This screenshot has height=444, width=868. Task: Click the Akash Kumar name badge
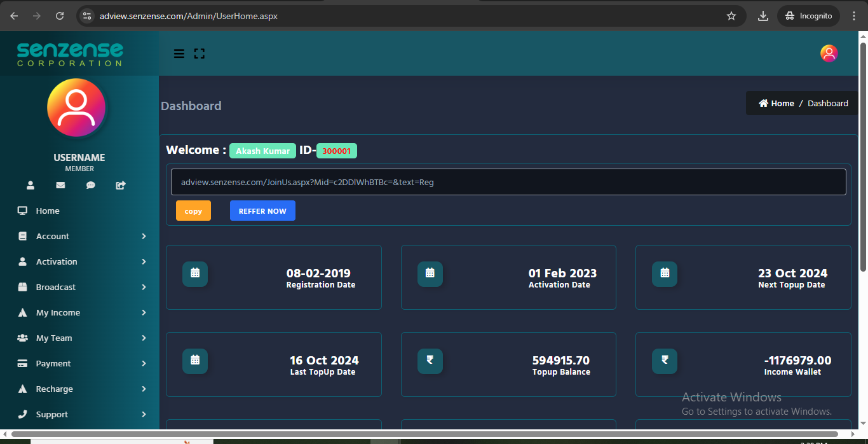[x=262, y=151]
